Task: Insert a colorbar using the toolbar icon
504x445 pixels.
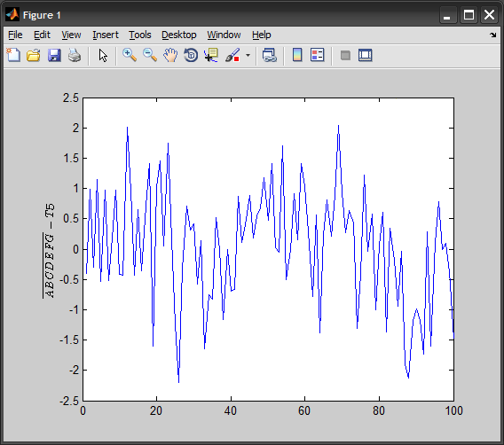Action: click(x=297, y=55)
